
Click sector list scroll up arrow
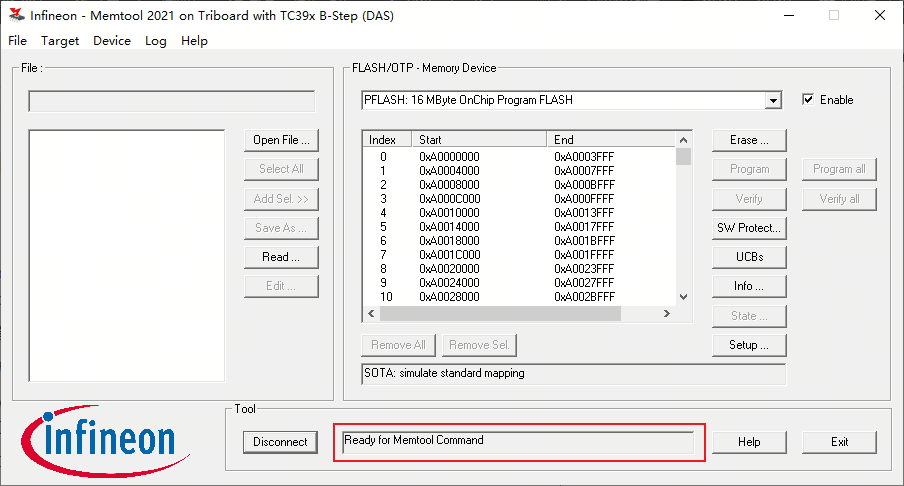click(x=683, y=140)
